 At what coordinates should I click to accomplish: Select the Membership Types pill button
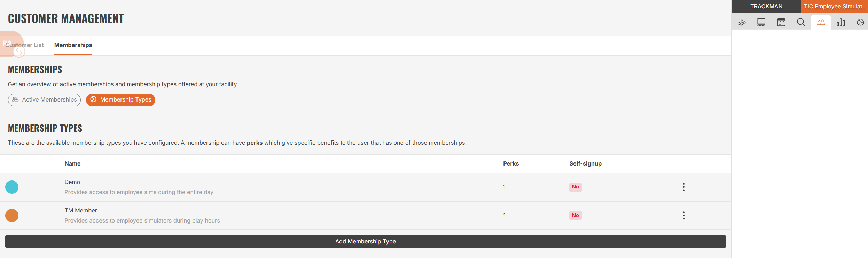click(x=120, y=100)
